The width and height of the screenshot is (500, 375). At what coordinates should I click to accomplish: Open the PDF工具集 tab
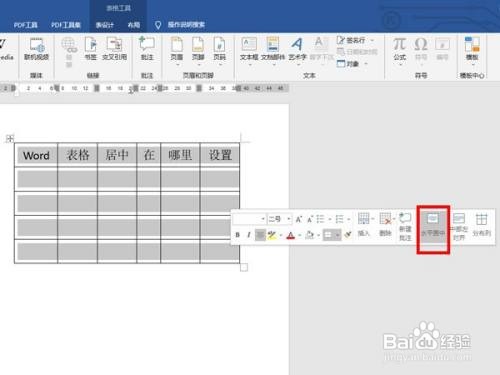66,25
